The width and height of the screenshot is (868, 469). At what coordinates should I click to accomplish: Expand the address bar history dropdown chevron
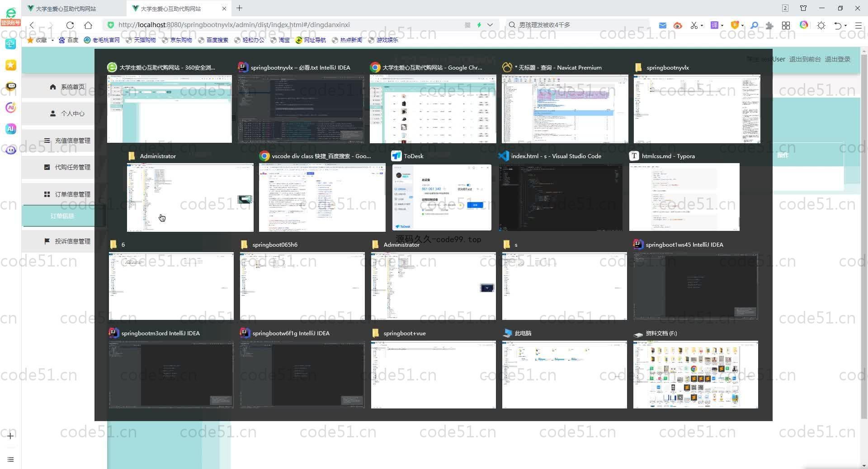tap(490, 25)
